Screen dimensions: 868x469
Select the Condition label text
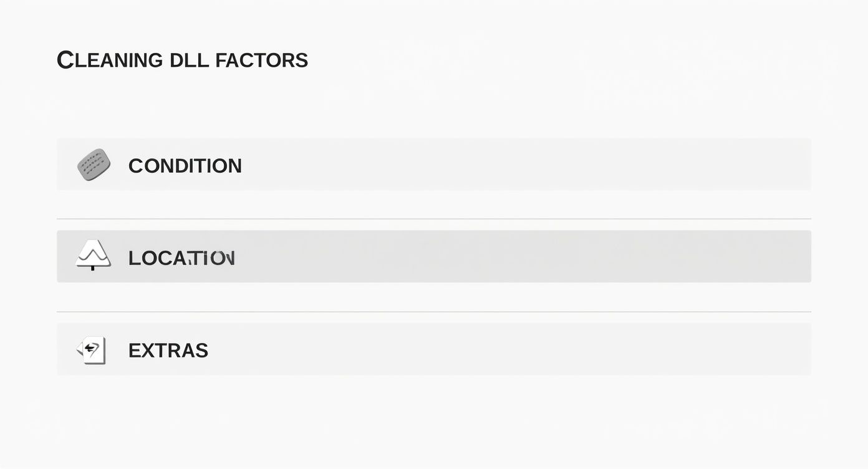[x=185, y=166]
